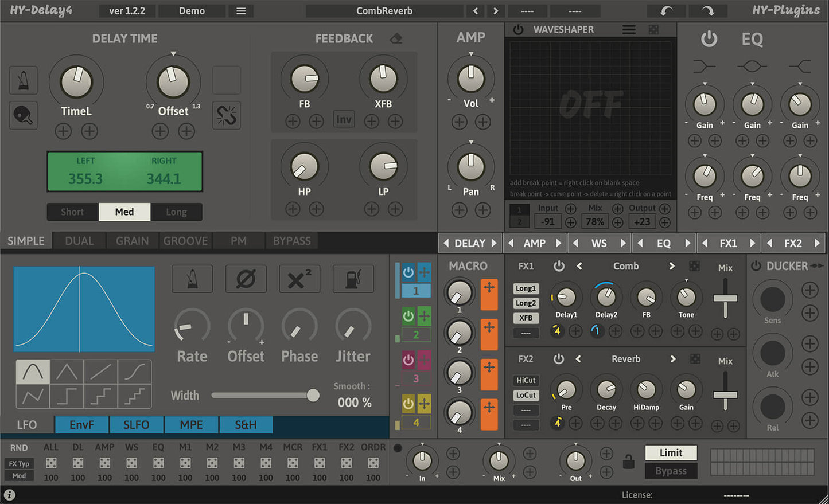Select the square step LFO waveform shape
Image resolution: width=829 pixels, height=504 pixels.
[67, 396]
